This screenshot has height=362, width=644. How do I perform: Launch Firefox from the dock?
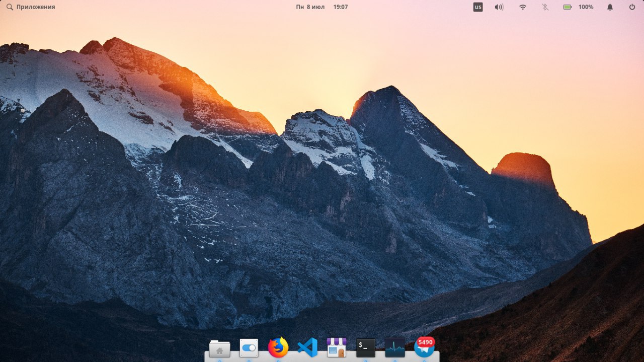click(278, 347)
